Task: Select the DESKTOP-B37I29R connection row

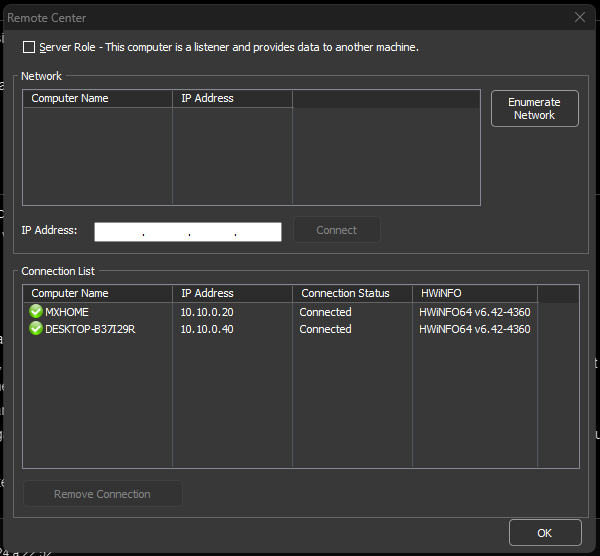Action: tap(90, 329)
